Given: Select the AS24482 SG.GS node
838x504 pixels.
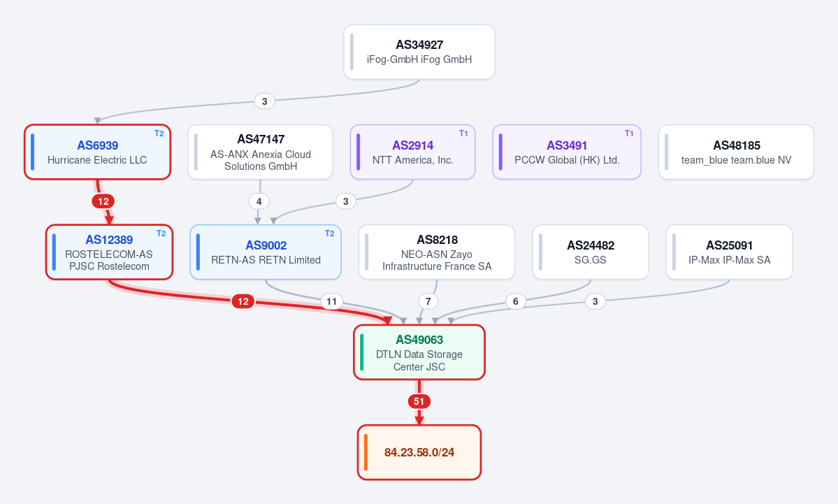Looking at the screenshot, I should pyautogui.click(x=590, y=252).
